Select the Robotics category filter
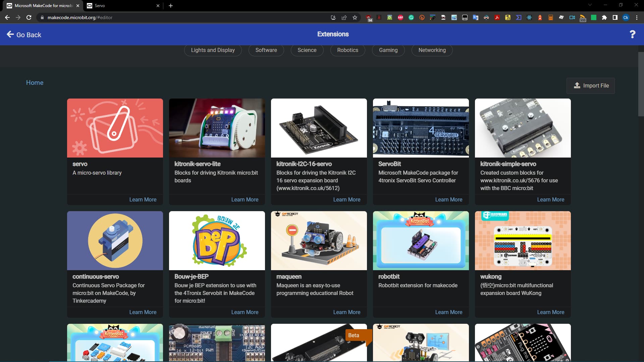 tap(347, 50)
